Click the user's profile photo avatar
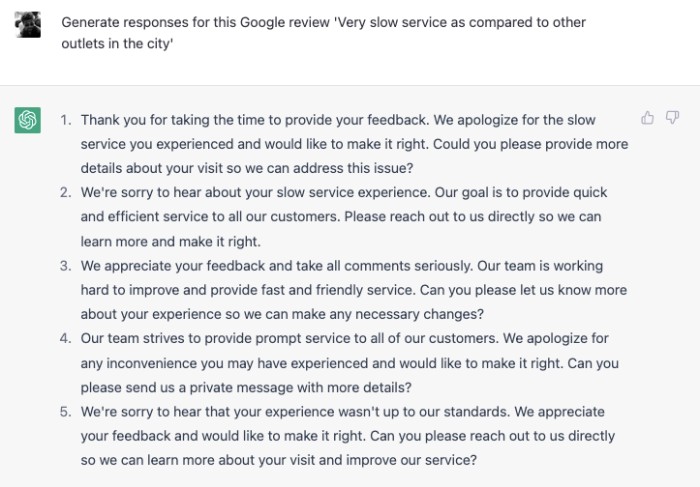 [x=27, y=25]
